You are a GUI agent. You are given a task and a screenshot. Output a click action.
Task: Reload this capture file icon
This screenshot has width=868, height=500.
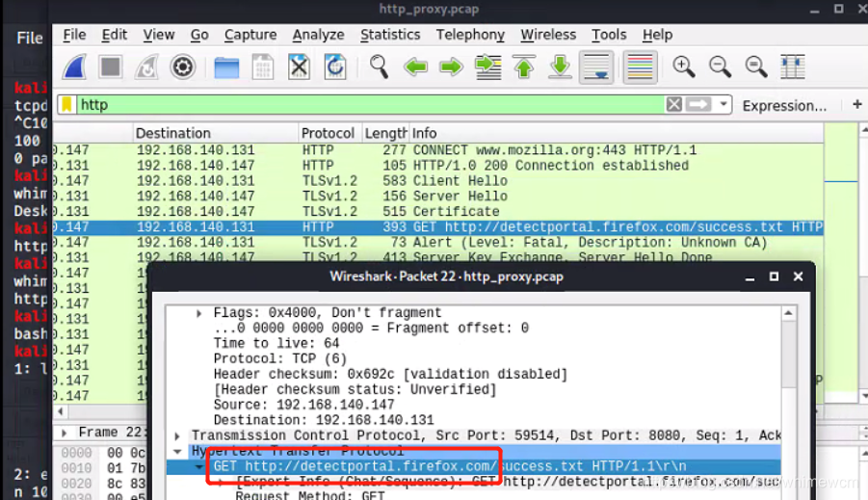tap(335, 67)
